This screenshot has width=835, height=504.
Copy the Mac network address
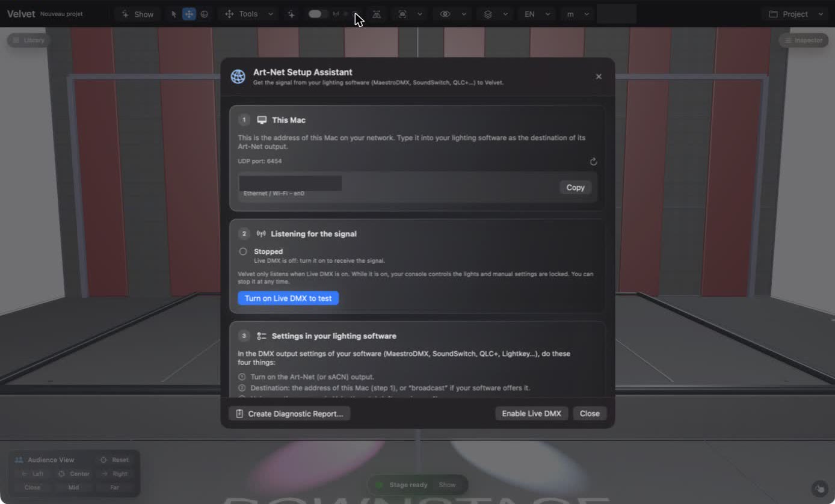[x=575, y=188]
